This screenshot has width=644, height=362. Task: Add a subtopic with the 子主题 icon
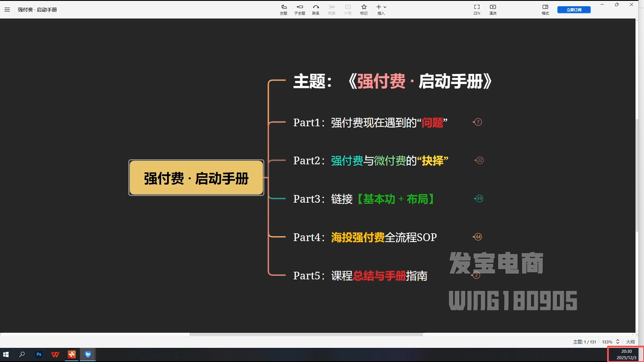299,9
